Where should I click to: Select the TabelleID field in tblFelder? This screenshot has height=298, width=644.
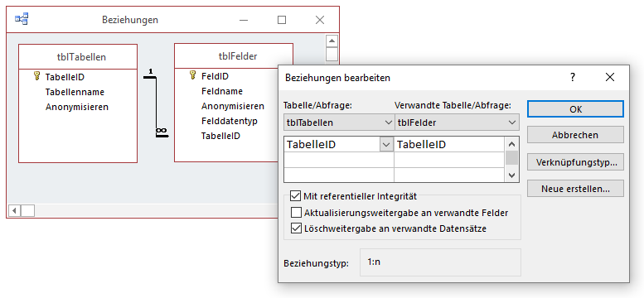click(x=220, y=136)
